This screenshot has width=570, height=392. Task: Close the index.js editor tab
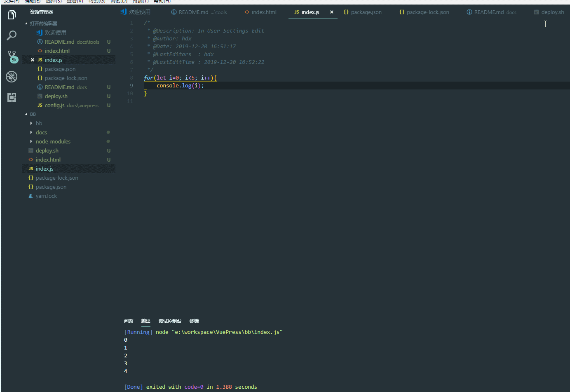332,12
